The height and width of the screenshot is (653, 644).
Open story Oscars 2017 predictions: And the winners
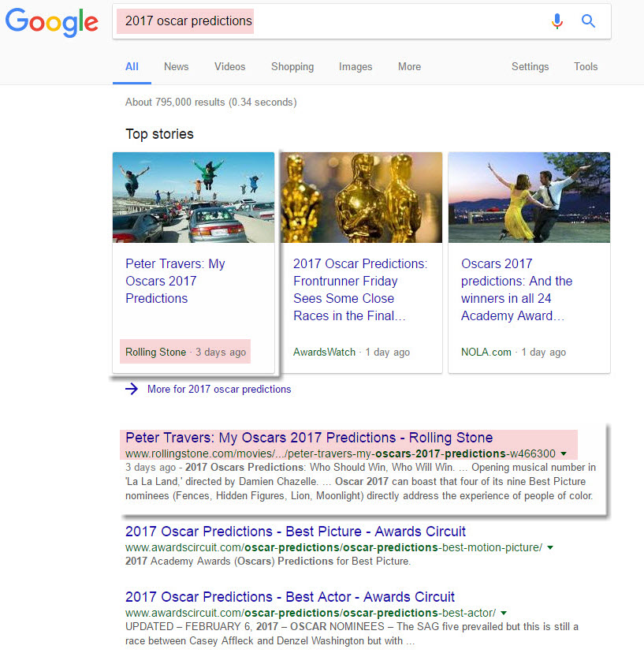[x=516, y=289]
